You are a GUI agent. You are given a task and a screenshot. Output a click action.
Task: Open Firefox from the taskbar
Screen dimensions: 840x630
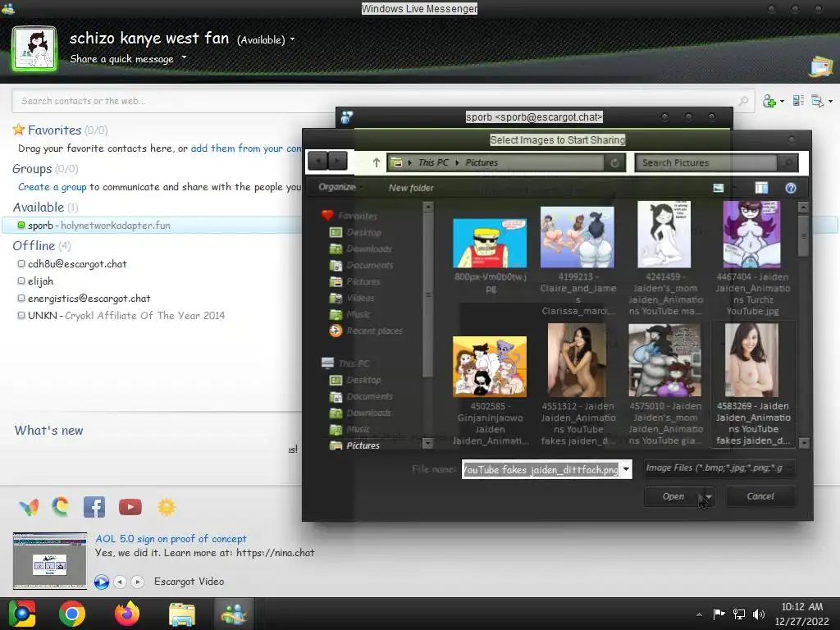pyautogui.click(x=127, y=614)
